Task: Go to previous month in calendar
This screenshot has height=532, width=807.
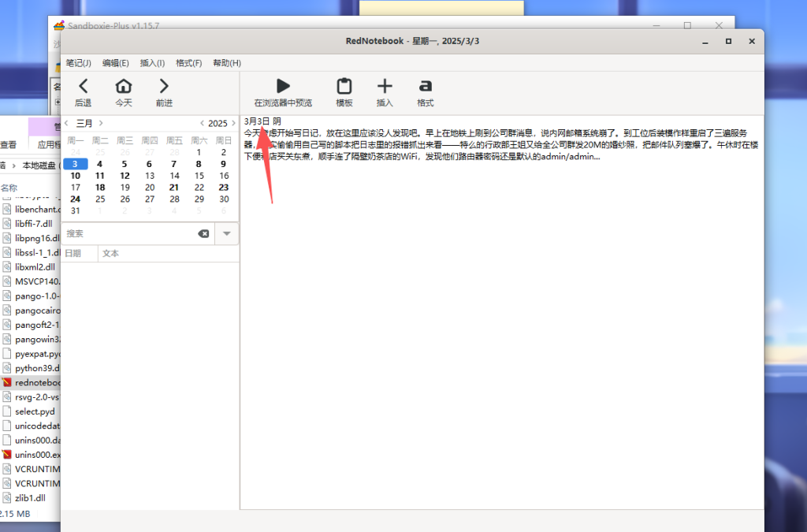Action: pyautogui.click(x=66, y=123)
